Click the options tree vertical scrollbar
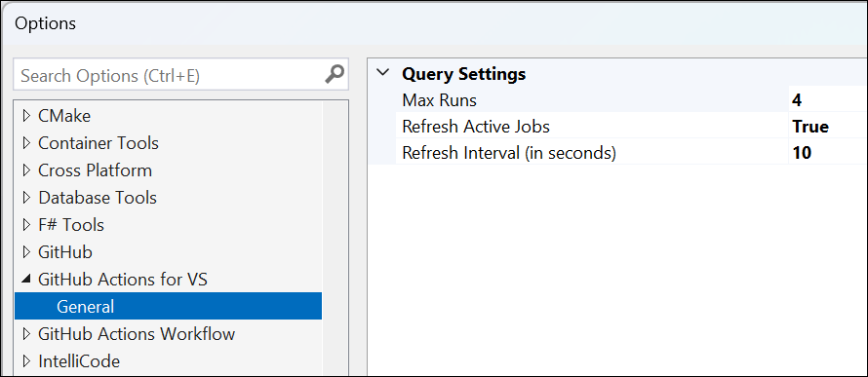 pyautogui.click(x=335, y=239)
